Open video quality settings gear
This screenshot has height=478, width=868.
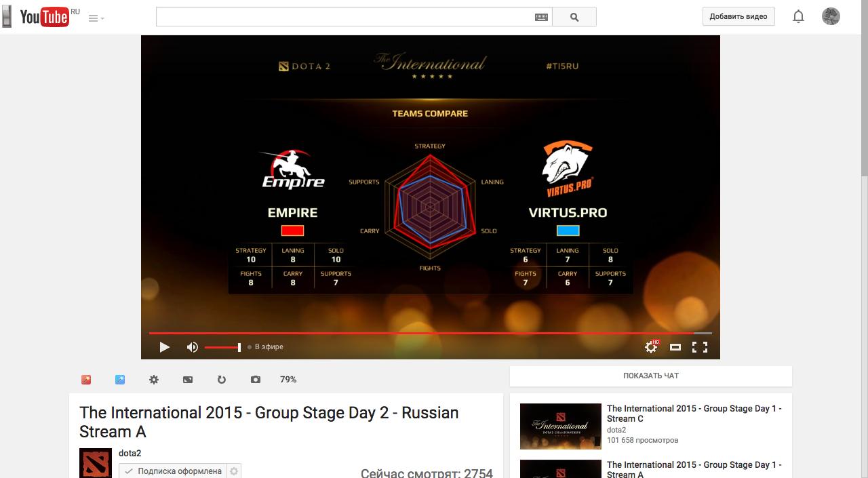click(651, 347)
